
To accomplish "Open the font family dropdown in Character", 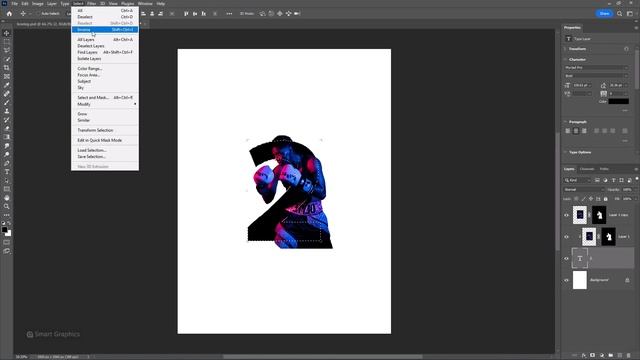I will (597, 67).
